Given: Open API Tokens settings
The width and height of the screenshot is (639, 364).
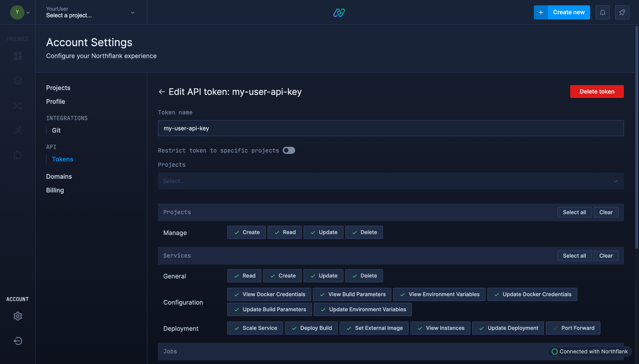Looking at the screenshot, I should [62, 159].
